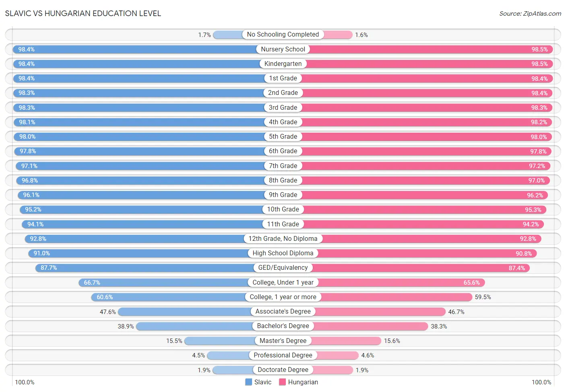566x392 pixels.
Task: Select the Professional Degree label
Action: coord(283,355)
